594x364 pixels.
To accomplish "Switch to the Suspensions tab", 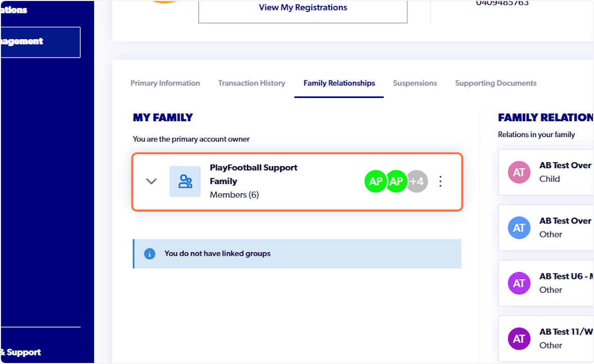I will point(415,83).
